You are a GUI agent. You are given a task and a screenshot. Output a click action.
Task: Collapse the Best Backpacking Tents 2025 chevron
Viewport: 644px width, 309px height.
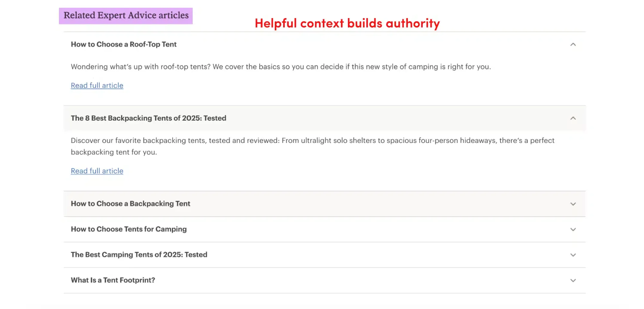point(573,118)
